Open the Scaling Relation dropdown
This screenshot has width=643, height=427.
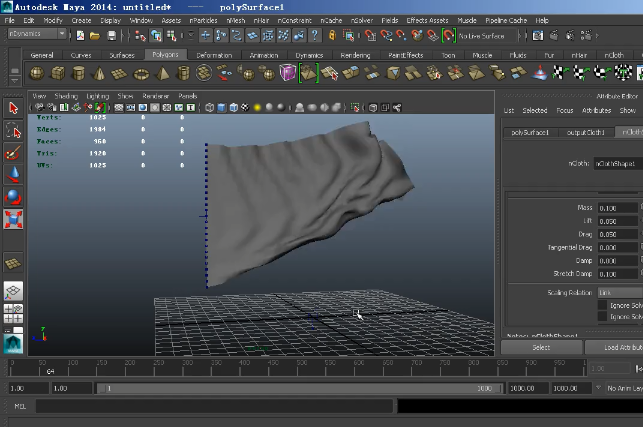(x=619, y=292)
